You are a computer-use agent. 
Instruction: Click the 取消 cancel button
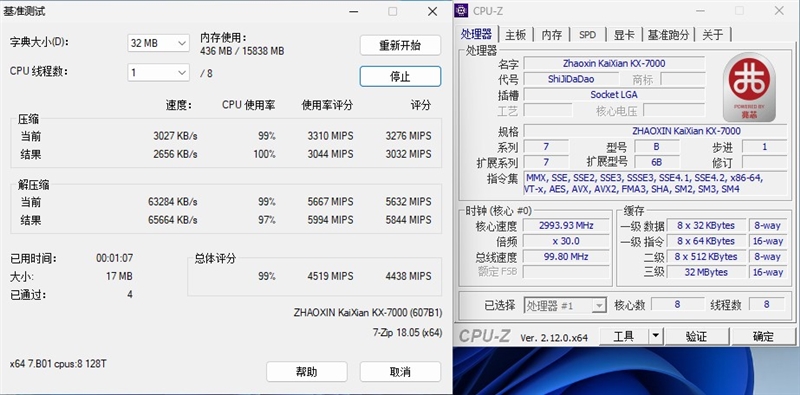pos(400,372)
